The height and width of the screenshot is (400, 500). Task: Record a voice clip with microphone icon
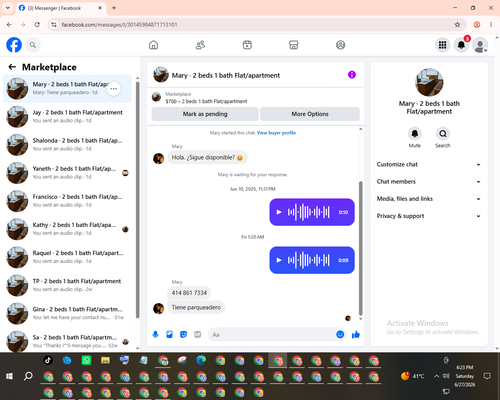pyautogui.click(x=155, y=334)
